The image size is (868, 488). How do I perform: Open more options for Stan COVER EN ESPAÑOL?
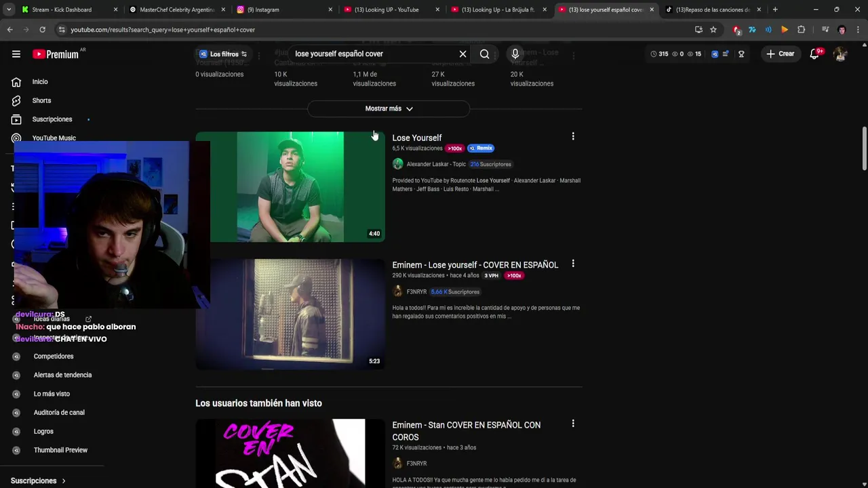point(573,424)
